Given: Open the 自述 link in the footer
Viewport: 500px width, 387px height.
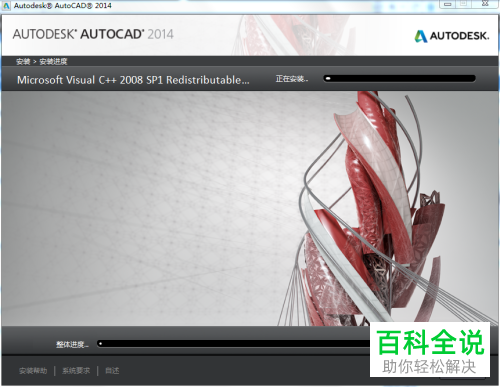Looking at the screenshot, I should (112, 371).
